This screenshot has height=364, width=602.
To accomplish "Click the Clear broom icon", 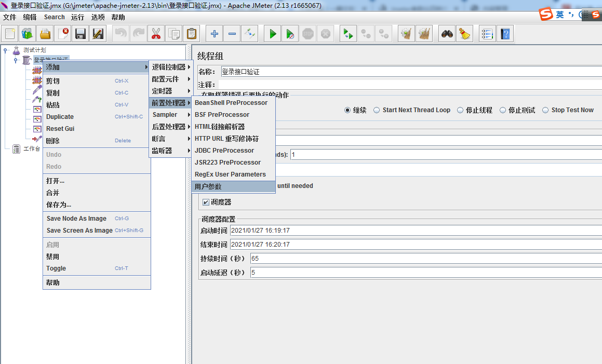I will (406, 34).
